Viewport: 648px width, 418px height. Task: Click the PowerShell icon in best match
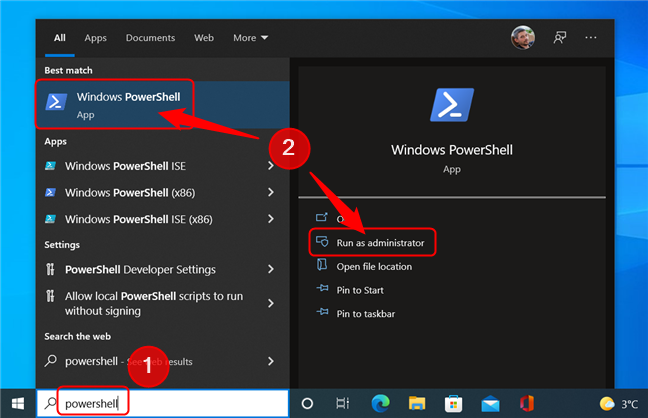(56, 102)
